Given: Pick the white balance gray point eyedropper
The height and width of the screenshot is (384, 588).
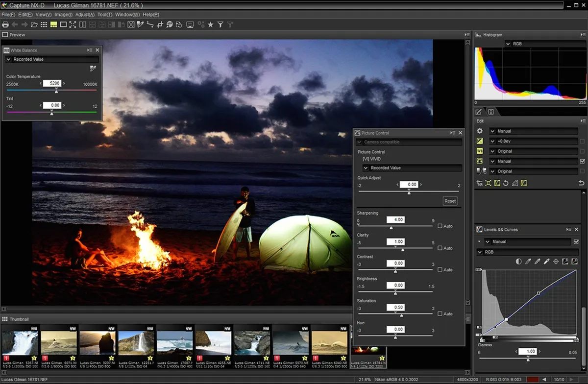Looking at the screenshot, I should 93,69.
